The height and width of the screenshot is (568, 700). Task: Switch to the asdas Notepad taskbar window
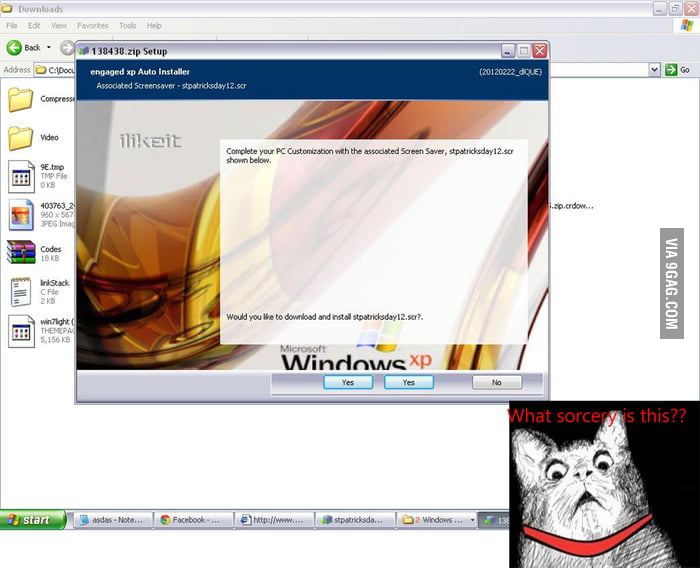pos(111,520)
